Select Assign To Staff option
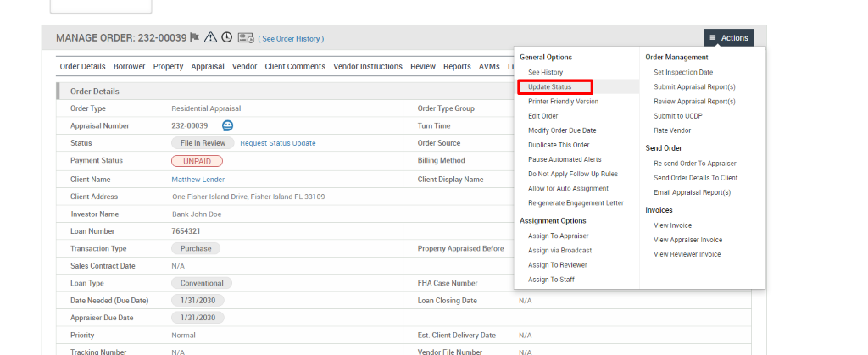The height and width of the screenshot is (355, 868). click(551, 280)
